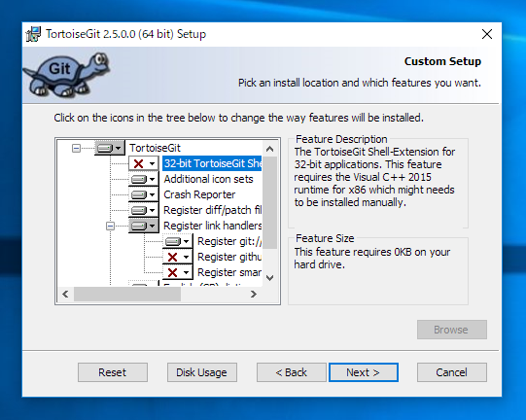The height and width of the screenshot is (420, 526).
Task: Select Register link handlers feature row
Action: tap(212, 226)
